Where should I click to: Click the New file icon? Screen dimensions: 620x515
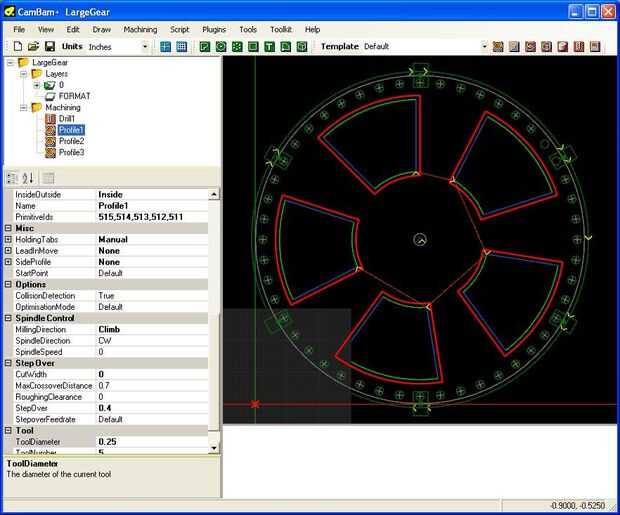17,47
